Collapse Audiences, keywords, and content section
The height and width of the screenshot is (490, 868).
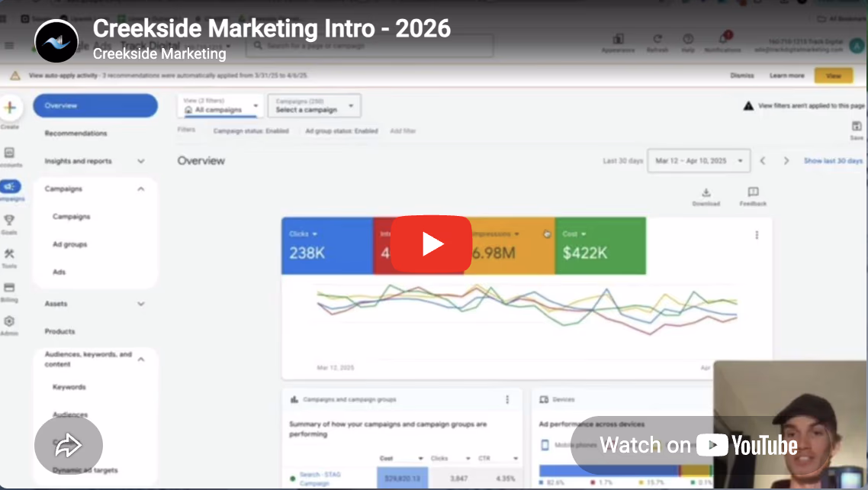(x=141, y=359)
